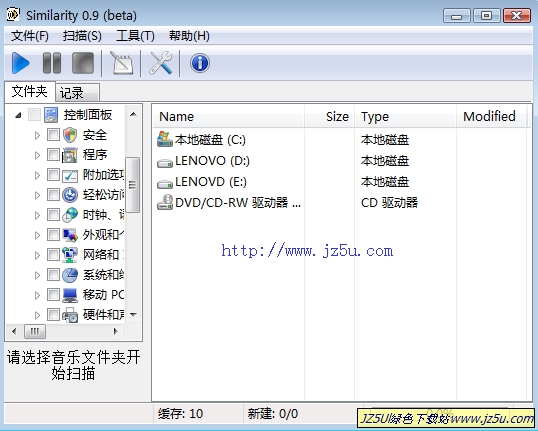Open settings via wrench and screwdriver icon

coord(161,63)
